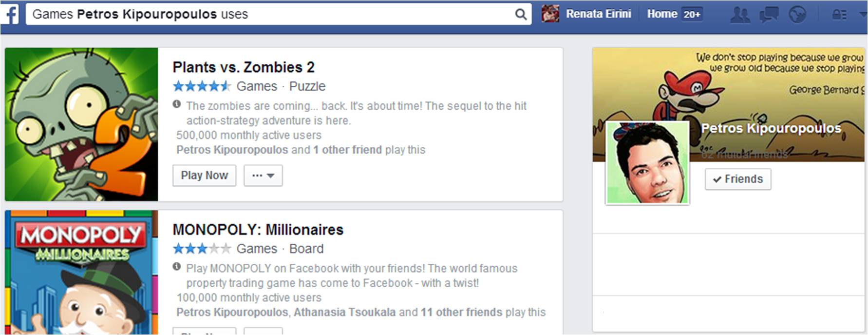Click inside the Facebook search field
Viewport: 868px width, 335px height.
tap(270, 14)
